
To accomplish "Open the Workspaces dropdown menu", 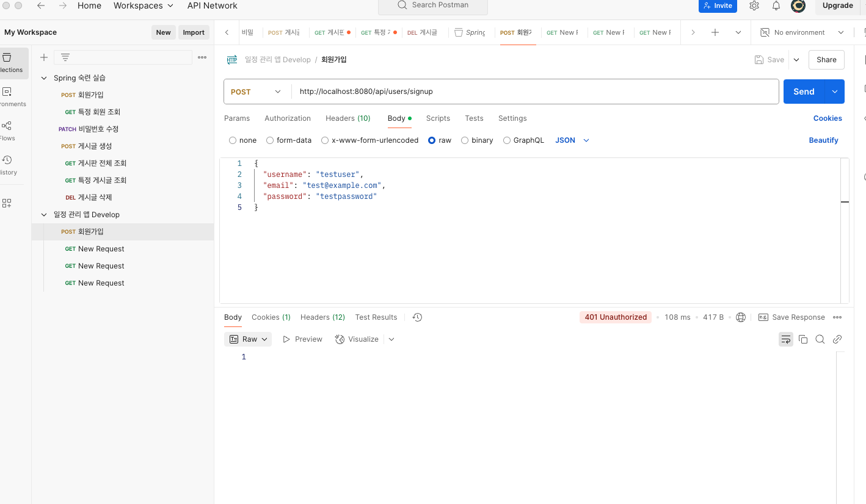I will 144,5.
